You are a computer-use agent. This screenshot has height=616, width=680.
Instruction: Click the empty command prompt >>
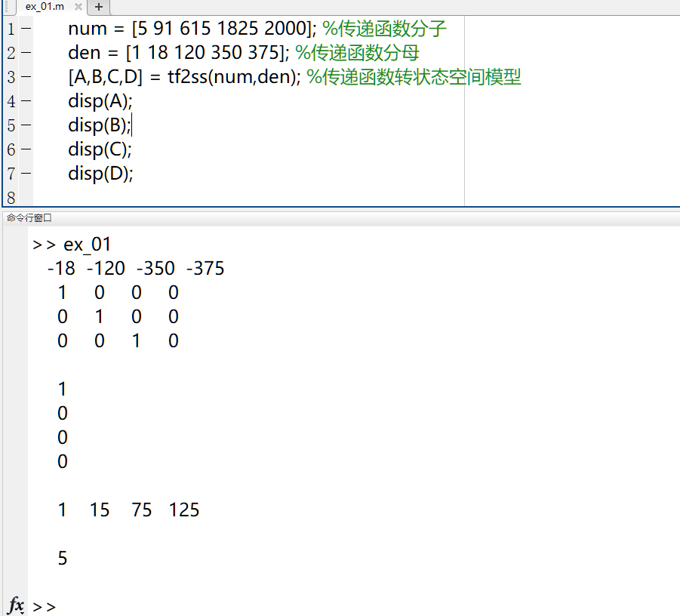pos(45,607)
